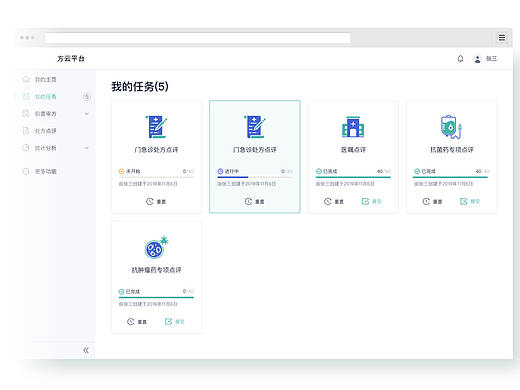This screenshot has width=520, height=390.
Task: Click the icon beside 前置审方
Action: click(x=26, y=113)
